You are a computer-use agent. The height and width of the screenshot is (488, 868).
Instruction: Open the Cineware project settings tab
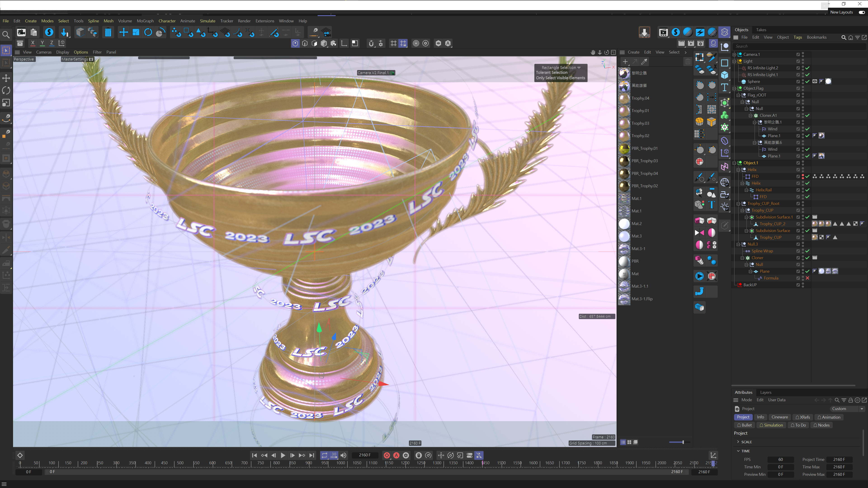779,417
